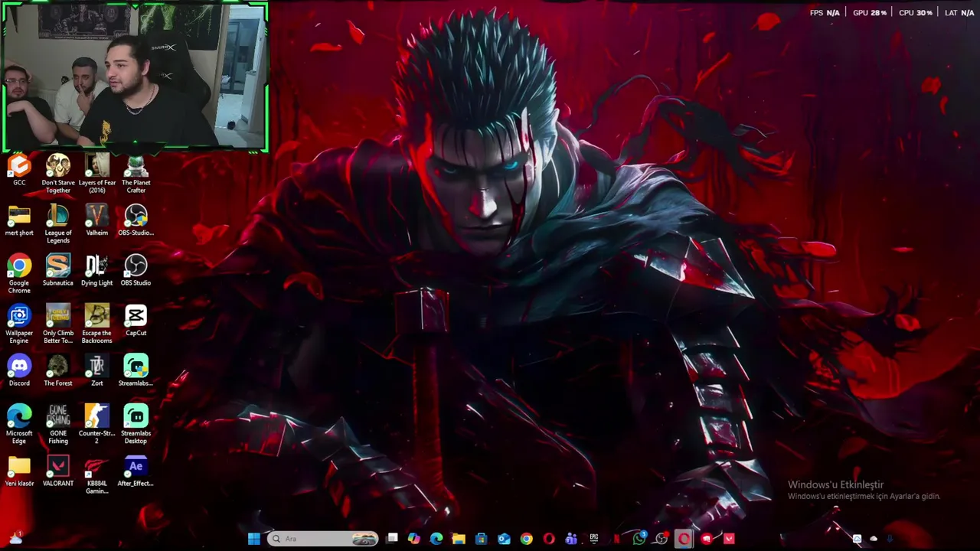Select Escape the Backrooms desktop icon

[x=96, y=324]
